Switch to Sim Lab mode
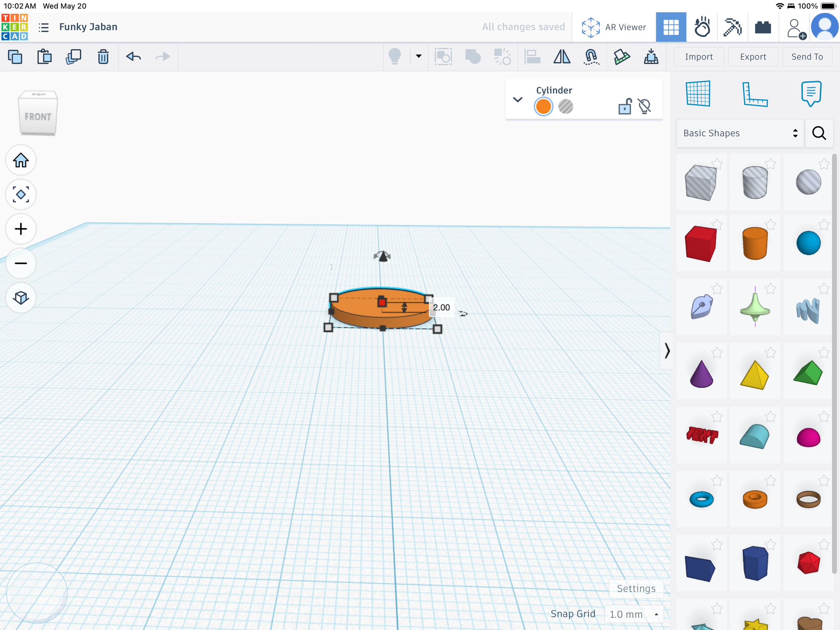 pos(702,27)
